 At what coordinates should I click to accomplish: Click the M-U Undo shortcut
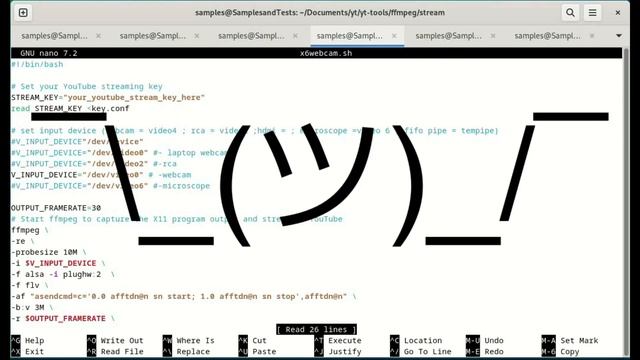pyautogui.click(x=485, y=340)
